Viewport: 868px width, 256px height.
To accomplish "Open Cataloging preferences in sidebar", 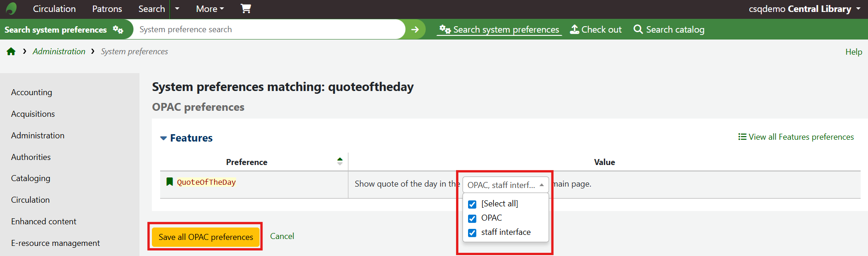I will click(x=31, y=178).
